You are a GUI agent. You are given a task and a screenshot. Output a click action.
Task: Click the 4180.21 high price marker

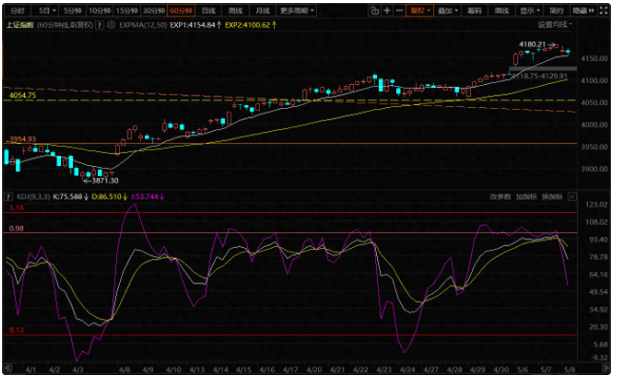pos(537,44)
